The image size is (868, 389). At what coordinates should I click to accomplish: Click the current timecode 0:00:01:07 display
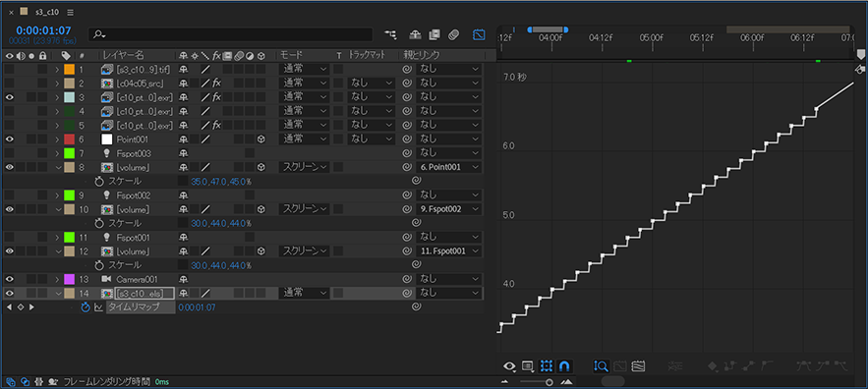pos(43,29)
